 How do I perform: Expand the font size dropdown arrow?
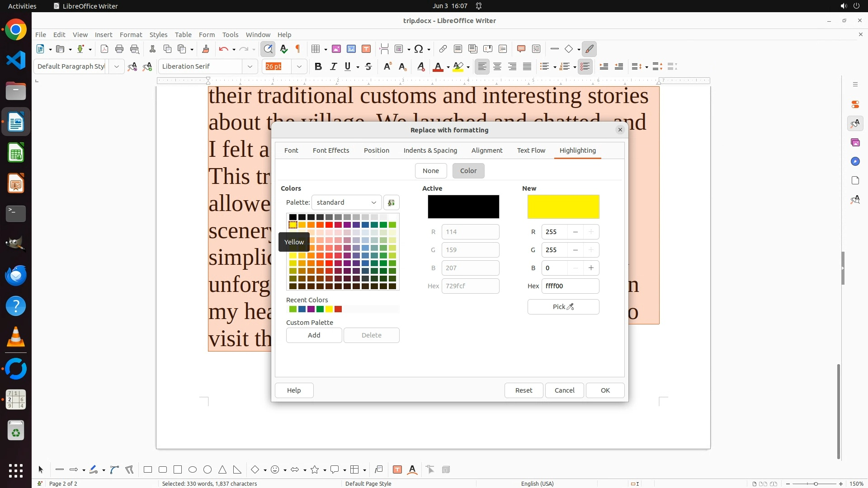(299, 66)
